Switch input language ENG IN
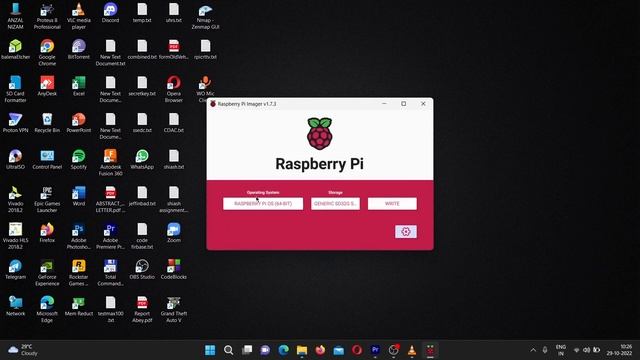Viewport: 640px width, 360px height. (x=561, y=350)
